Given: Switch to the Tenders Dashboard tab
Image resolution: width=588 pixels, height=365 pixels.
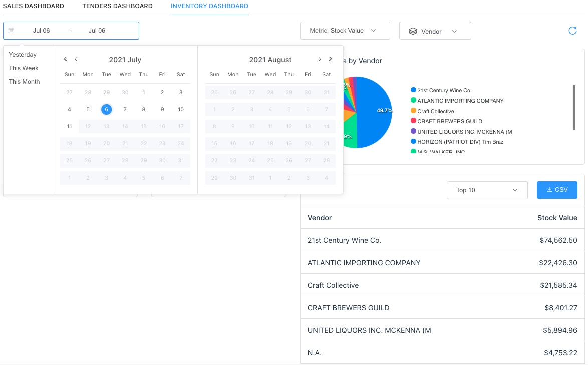Looking at the screenshot, I should point(117,6).
